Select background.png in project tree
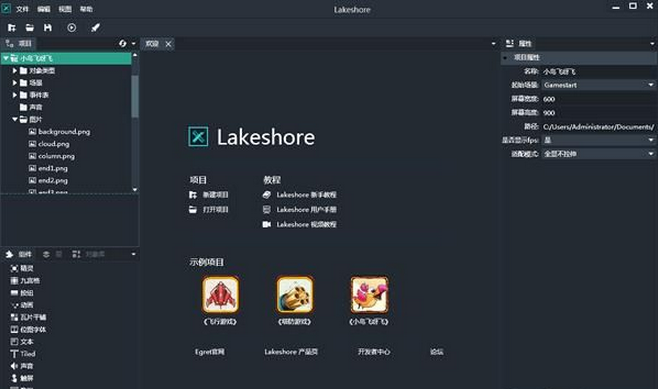This screenshot has width=658, height=389. point(64,131)
